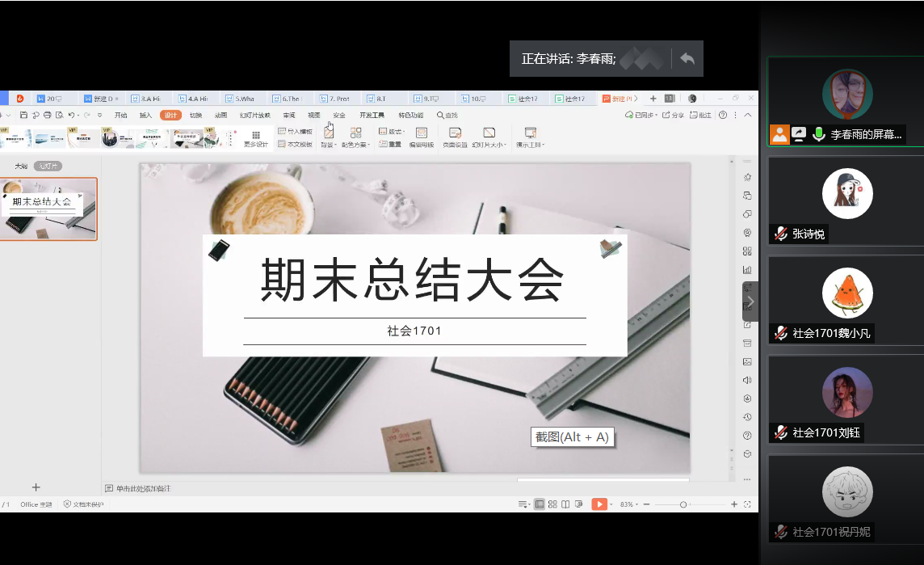924x565 pixels.
Task: Click the 编辑母版 edit master icon
Action: pyautogui.click(x=422, y=138)
